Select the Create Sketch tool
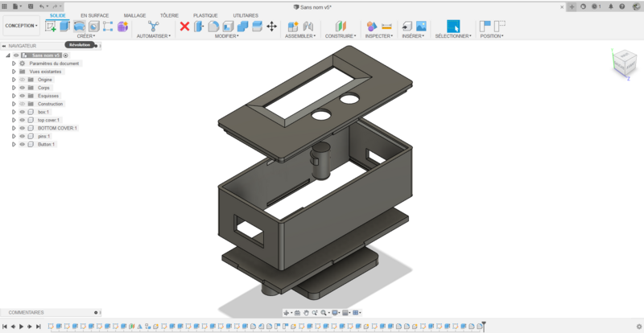 [52, 26]
